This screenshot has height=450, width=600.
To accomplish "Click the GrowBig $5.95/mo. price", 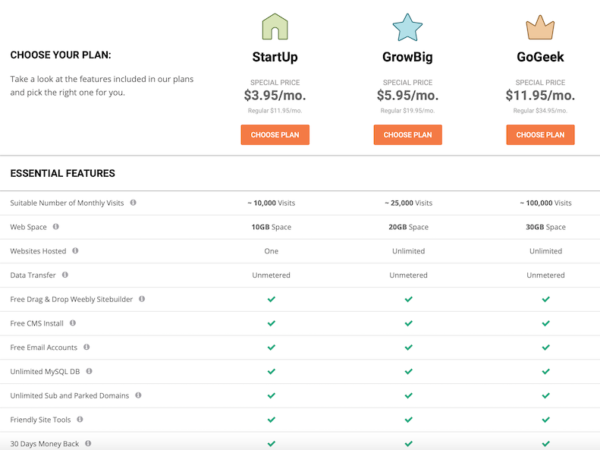I will click(x=408, y=95).
